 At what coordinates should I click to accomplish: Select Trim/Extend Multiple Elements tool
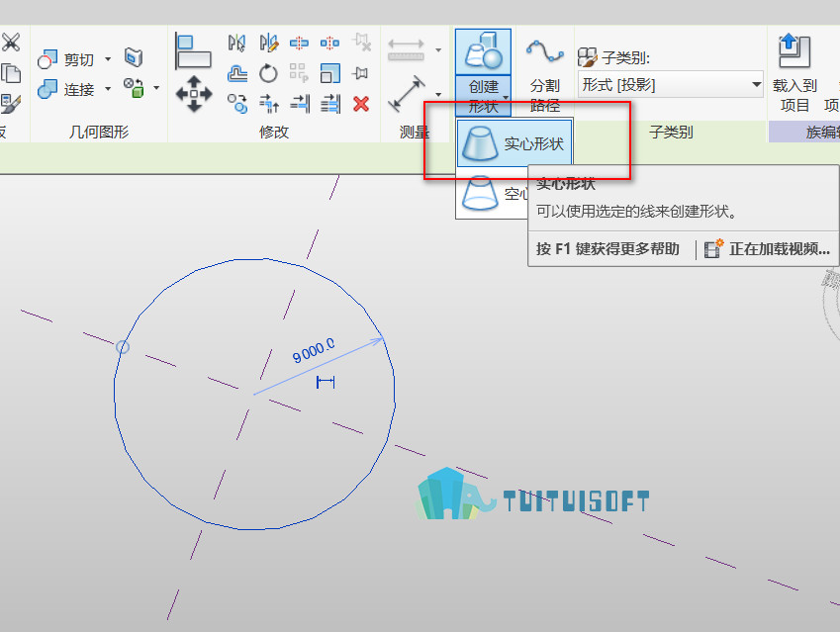click(330, 104)
